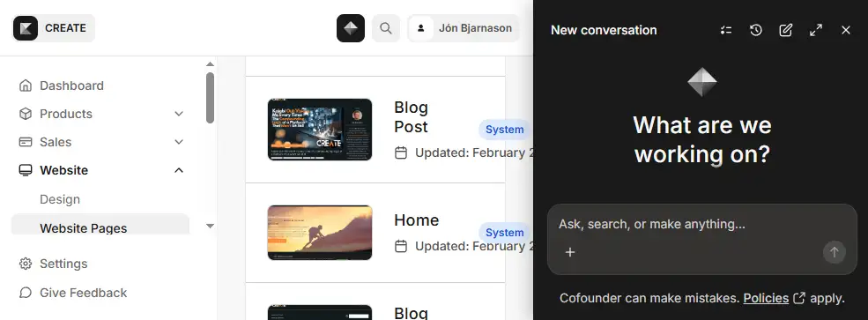Click the send arrow button in chat
The height and width of the screenshot is (320, 868).
pos(834,252)
